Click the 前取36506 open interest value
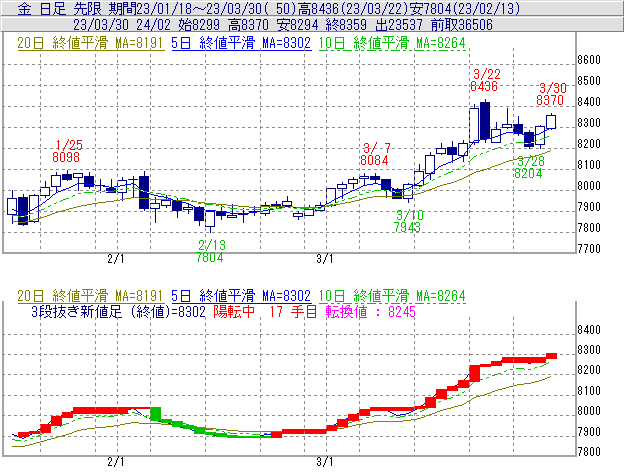The image size is (624, 475). pos(462,25)
